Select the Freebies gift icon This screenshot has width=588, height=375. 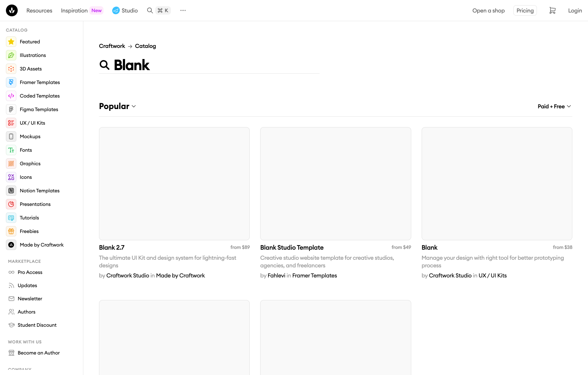[11, 231]
